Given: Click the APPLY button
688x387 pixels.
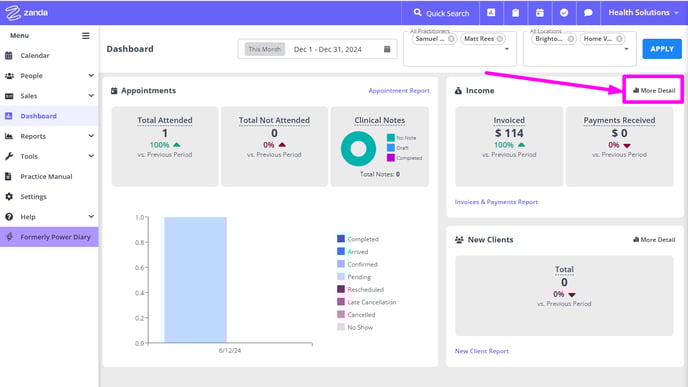Looking at the screenshot, I should 662,49.
